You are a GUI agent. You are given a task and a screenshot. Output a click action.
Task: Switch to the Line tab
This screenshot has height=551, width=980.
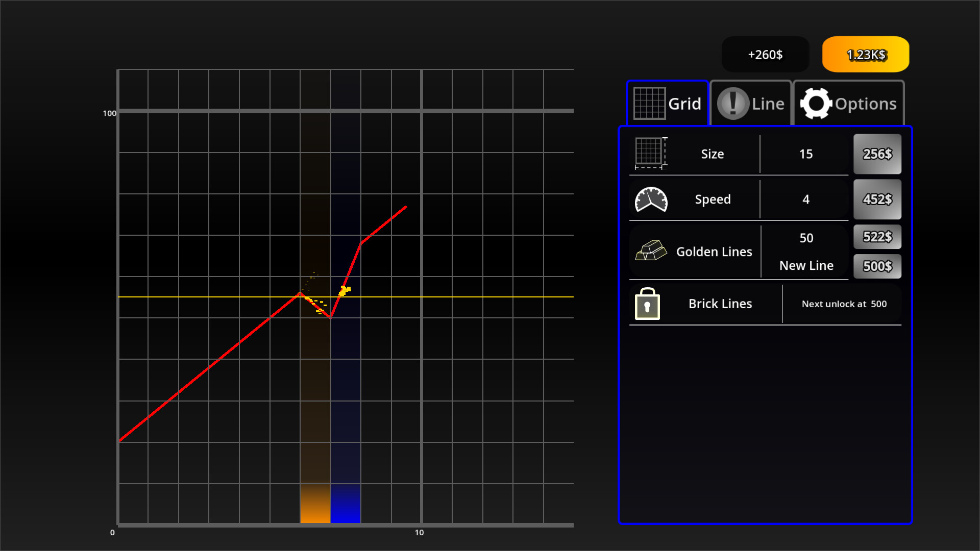750,103
